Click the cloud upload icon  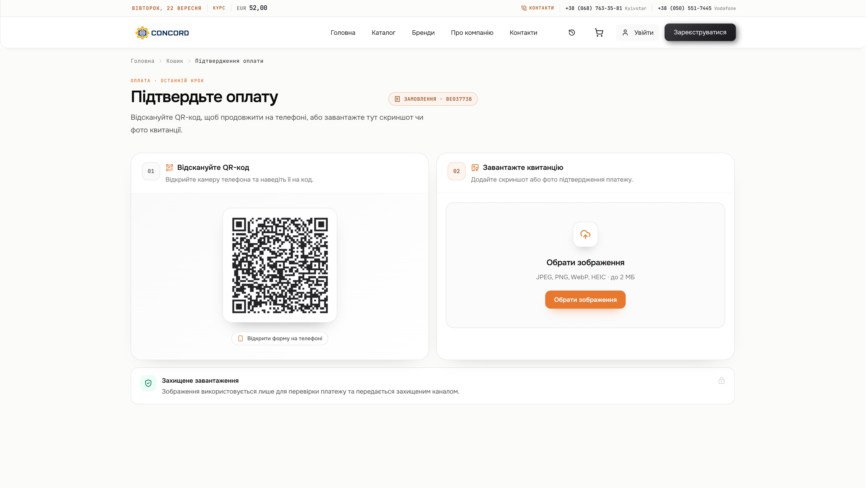pos(585,235)
